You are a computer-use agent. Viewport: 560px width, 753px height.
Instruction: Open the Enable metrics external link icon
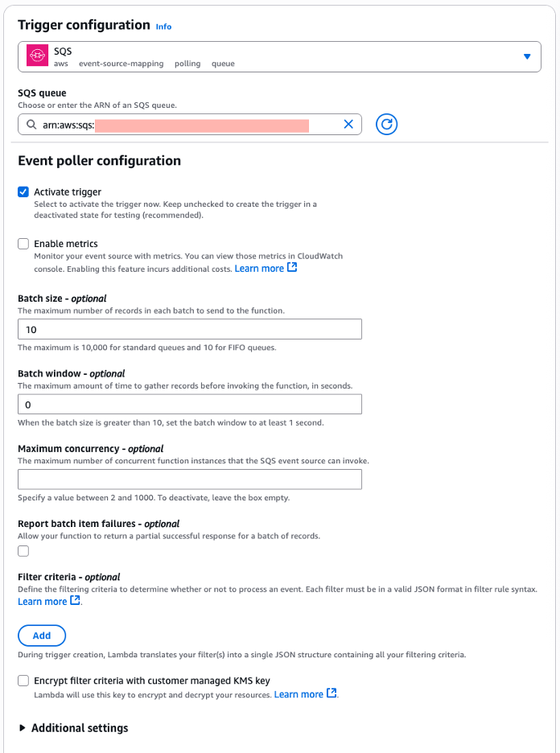pos(292,267)
